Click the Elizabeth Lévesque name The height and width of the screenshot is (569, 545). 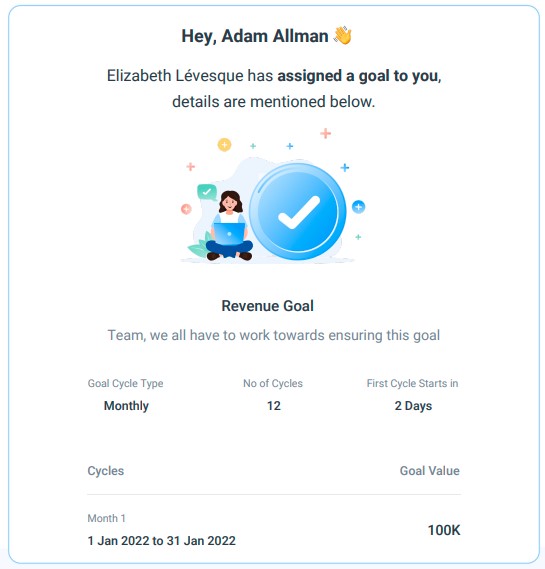tap(175, 76)
